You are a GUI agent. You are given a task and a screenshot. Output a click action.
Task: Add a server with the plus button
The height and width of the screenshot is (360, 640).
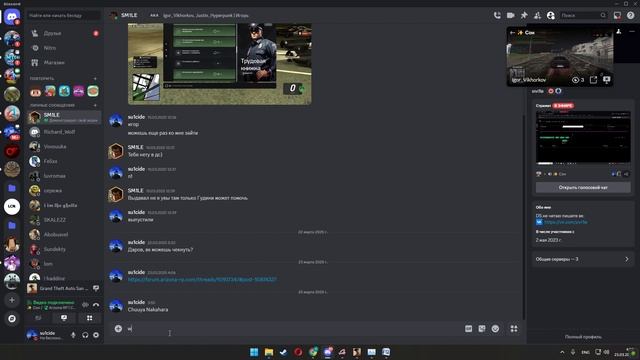pyautogui.click(x=12, y=300)
